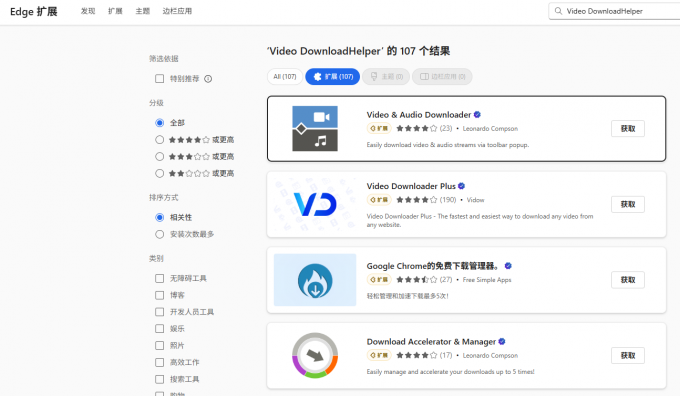
Task: Check the 搜索工具 category
Action: 160,379
